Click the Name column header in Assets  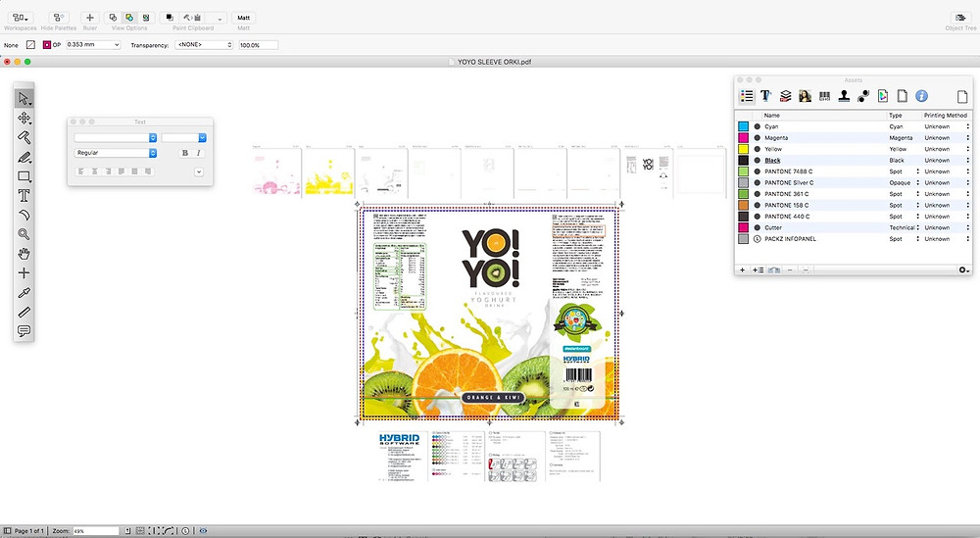pyautogui.click(x=772, y=115)
